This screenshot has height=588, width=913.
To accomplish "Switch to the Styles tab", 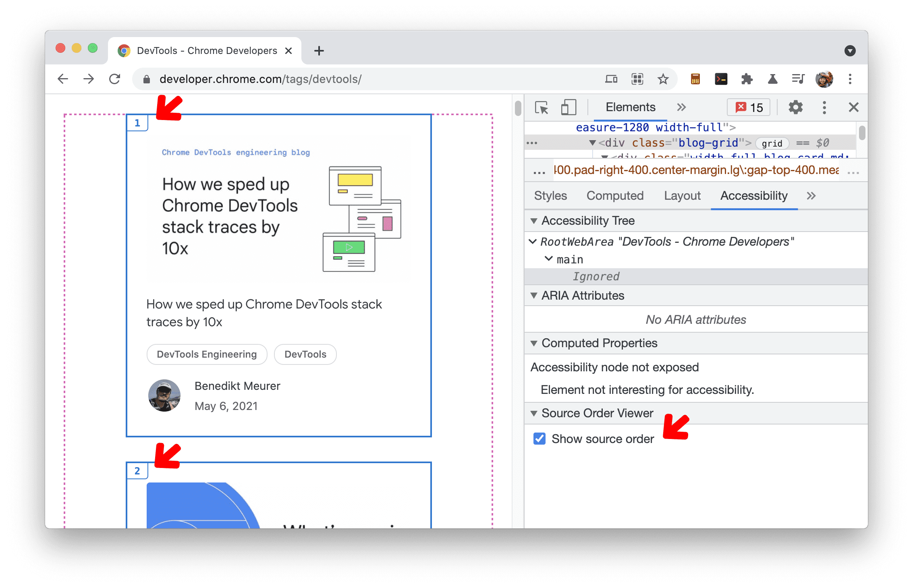I will click(549, 196).
